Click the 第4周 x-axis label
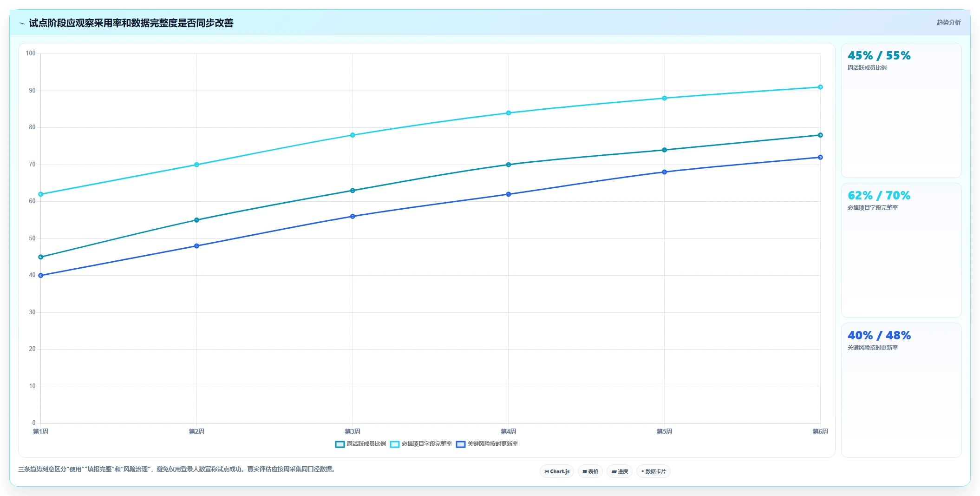The image size is (980, 496). pos(509,431)
